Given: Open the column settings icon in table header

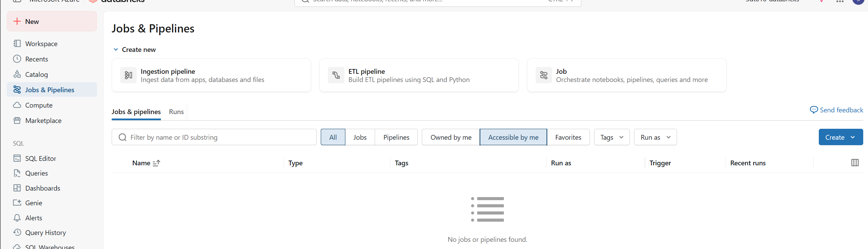Looking at the screenshot, I should tap(855, 163).
